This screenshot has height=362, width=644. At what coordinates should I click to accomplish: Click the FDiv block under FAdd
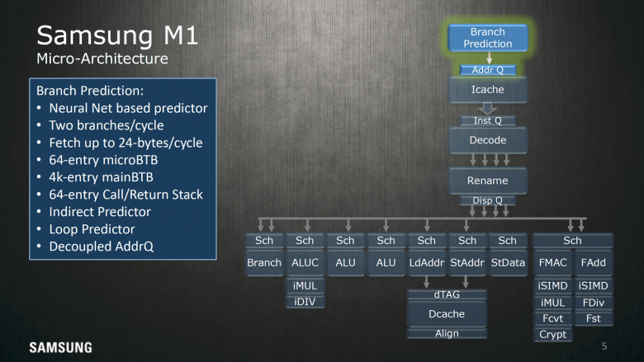pyautogui.click(x=593, y=303)
